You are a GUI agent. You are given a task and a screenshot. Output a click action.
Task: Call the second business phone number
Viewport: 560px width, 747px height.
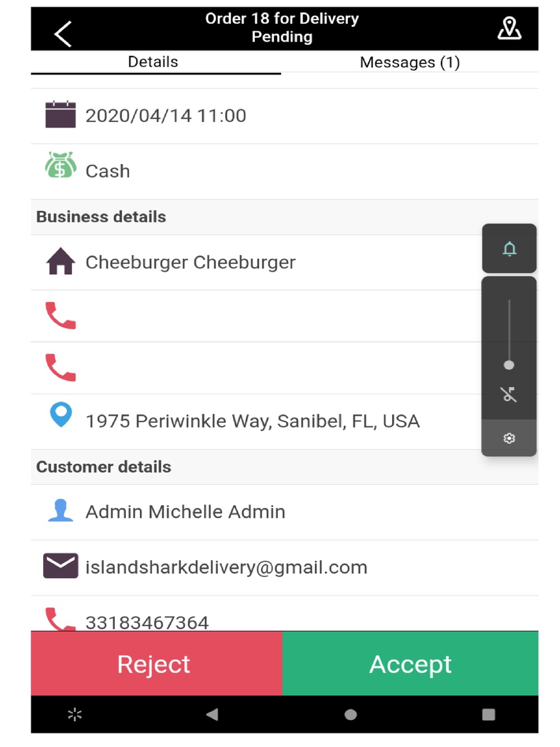[60, 367]
